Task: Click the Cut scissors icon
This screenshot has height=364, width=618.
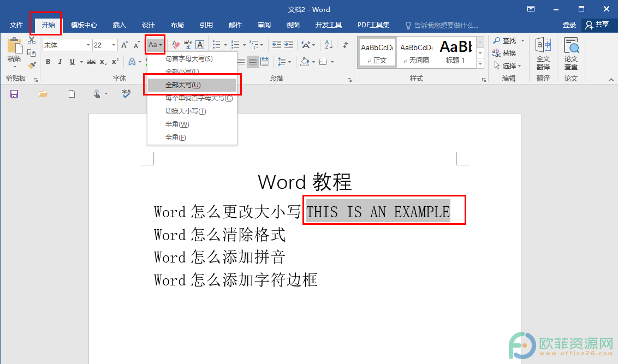Action: pyautogui.click(x=32, y=40)
